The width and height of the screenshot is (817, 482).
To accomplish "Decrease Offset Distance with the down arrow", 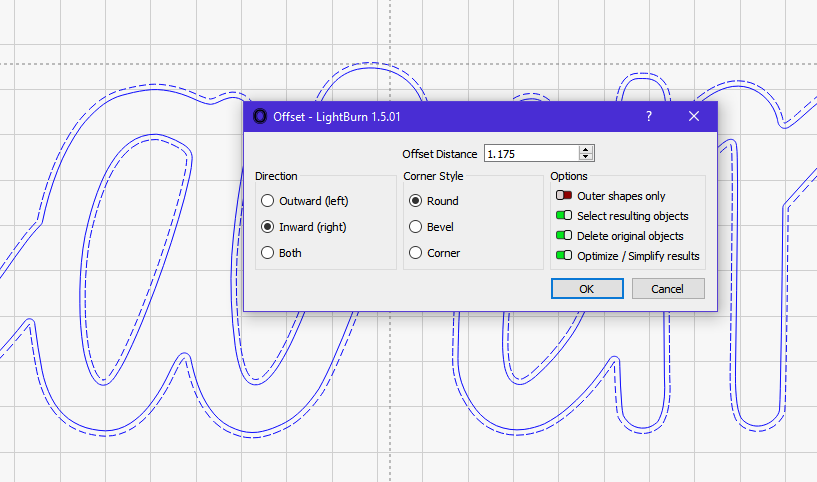I will point(586,156).
